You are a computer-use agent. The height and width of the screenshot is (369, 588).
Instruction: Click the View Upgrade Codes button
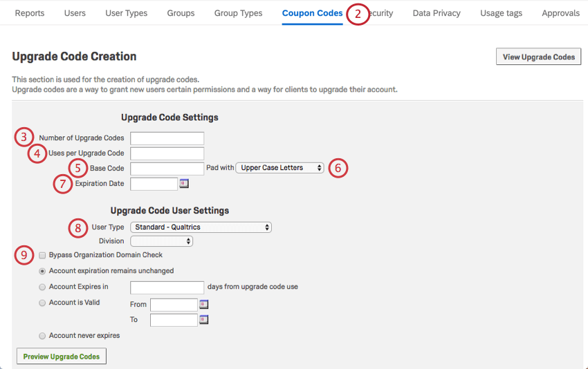(x=538, y=57)
